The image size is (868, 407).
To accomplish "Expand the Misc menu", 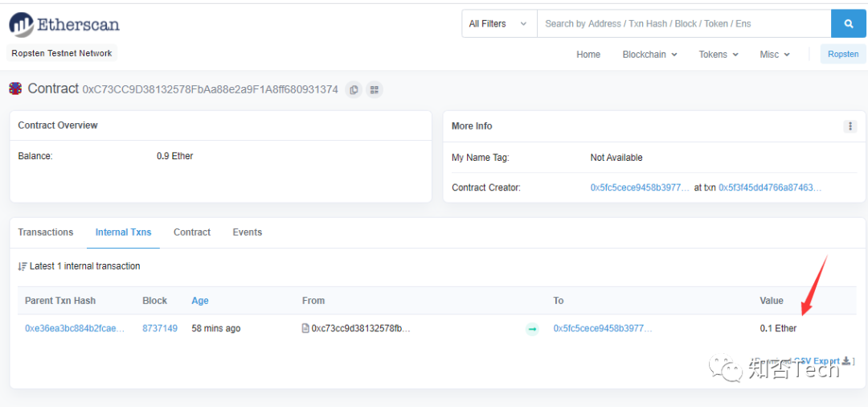I will point(775,54).
